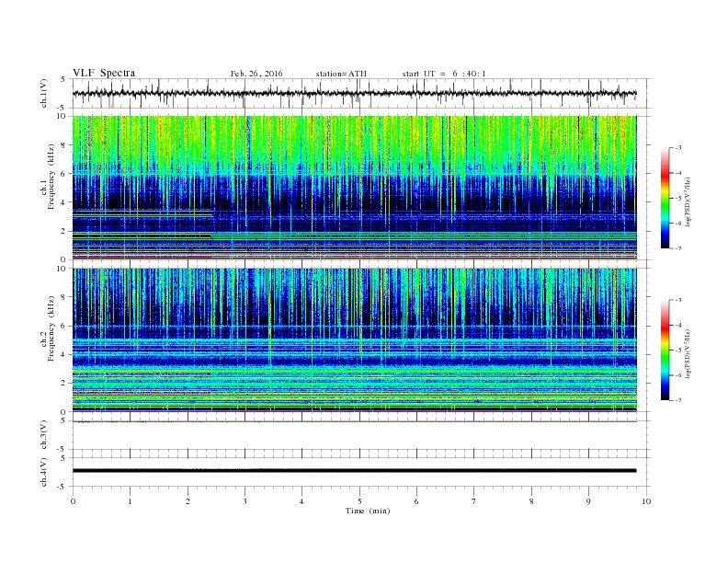Image resolution: width=728 pixels, height=563 pixels.
Task: Click the "log(PSD)" label beside the ch.1 color bar
Action: [x=688, y=201]
